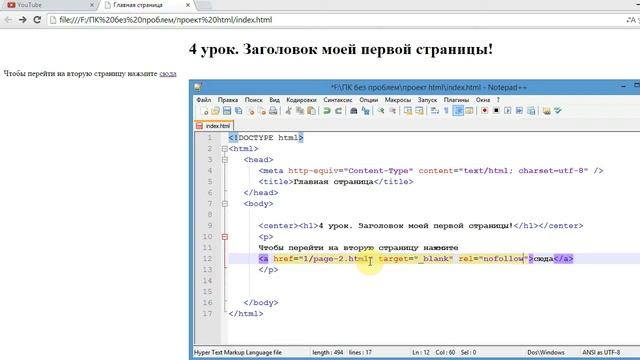Open the Поиск menu
Screen dimensions: 640x360
tap(253, 100)
